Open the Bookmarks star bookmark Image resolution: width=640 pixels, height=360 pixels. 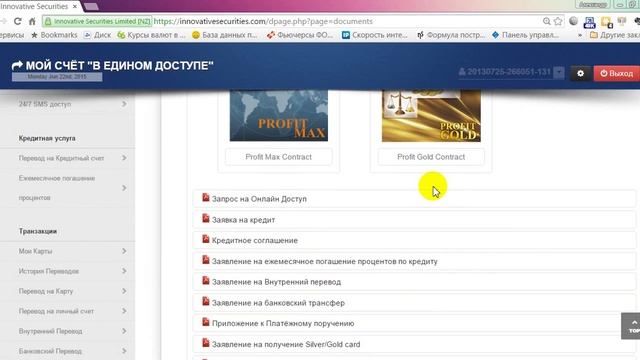click(x=54, y=35)
